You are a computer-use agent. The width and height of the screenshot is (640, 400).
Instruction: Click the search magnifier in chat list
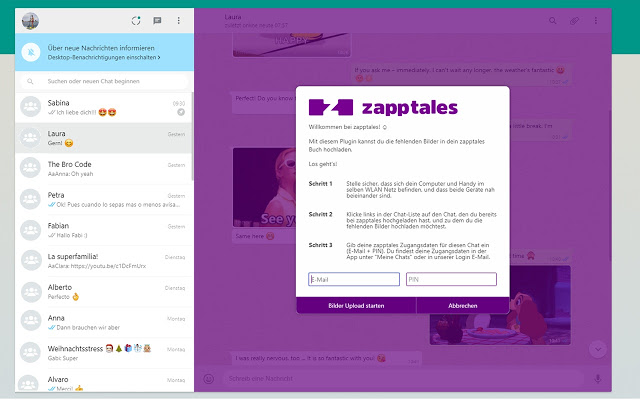click(x=30, y=81)
